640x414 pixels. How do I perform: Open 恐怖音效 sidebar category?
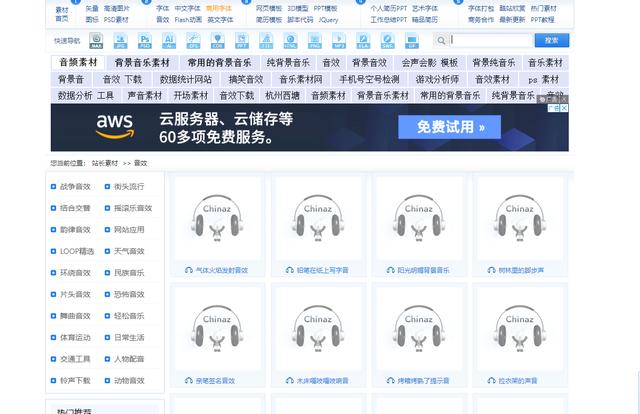point(129,294)
